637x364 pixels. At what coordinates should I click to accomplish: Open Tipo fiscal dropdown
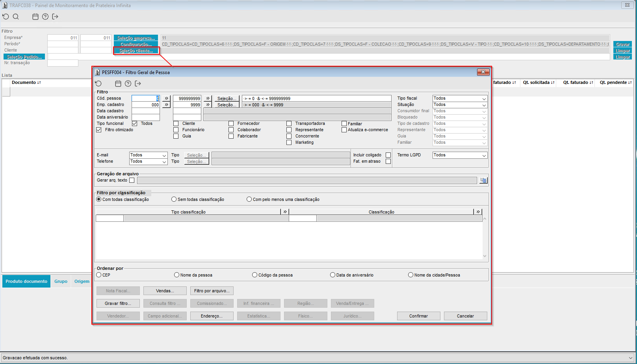pyautogui.click(x=460, y=98)
